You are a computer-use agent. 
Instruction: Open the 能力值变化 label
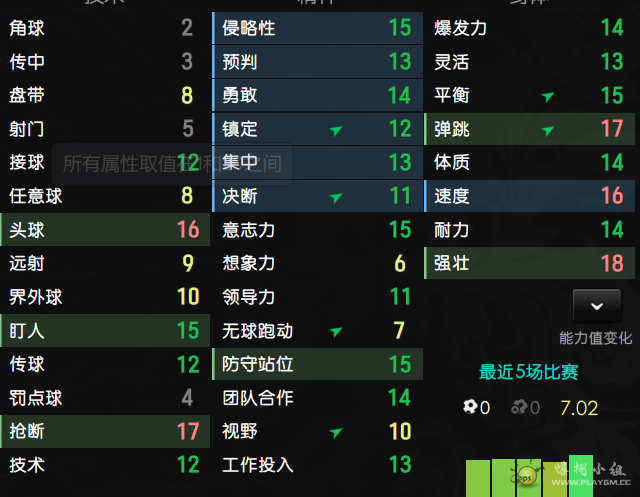(595, 338)
